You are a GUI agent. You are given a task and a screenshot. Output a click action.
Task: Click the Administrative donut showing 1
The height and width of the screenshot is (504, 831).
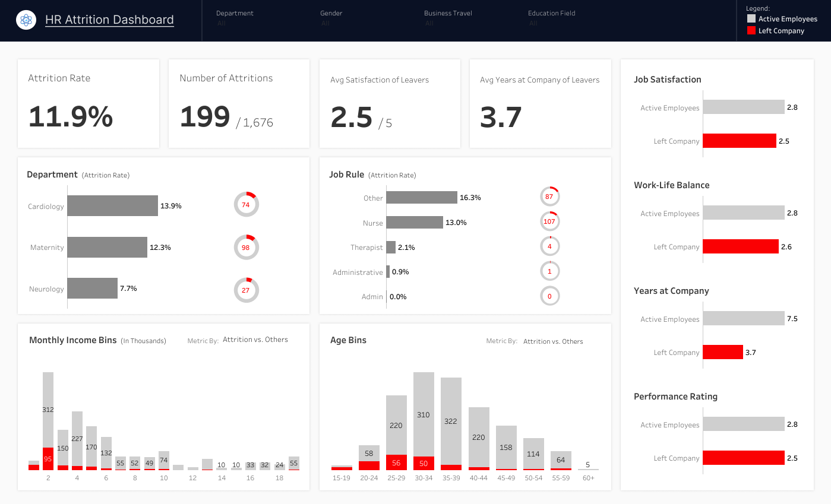[x=549, y=271]
